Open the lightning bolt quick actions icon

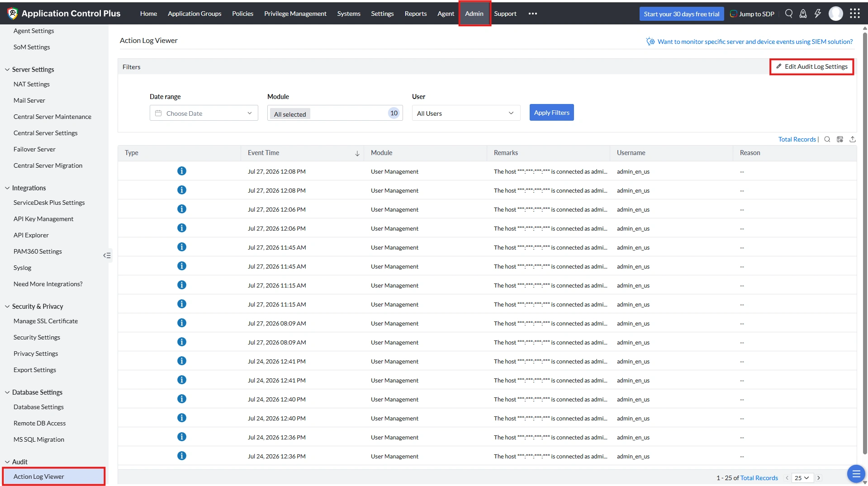(x=818, y=14)
